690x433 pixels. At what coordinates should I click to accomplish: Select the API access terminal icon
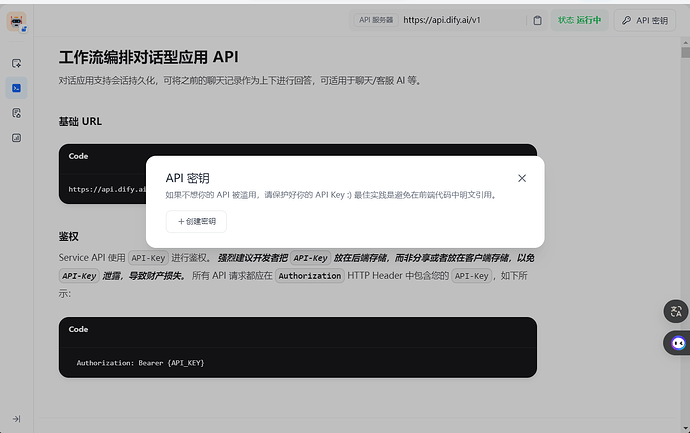pos(16,88)
